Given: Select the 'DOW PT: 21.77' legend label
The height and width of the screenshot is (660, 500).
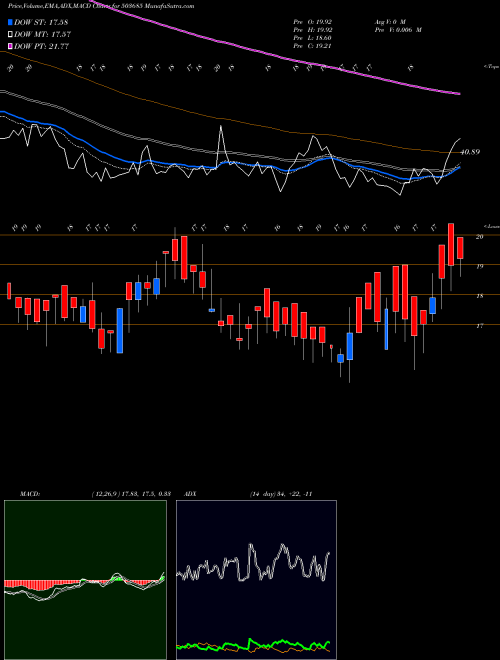Looking at the screenshot, I should coord(42,46).
